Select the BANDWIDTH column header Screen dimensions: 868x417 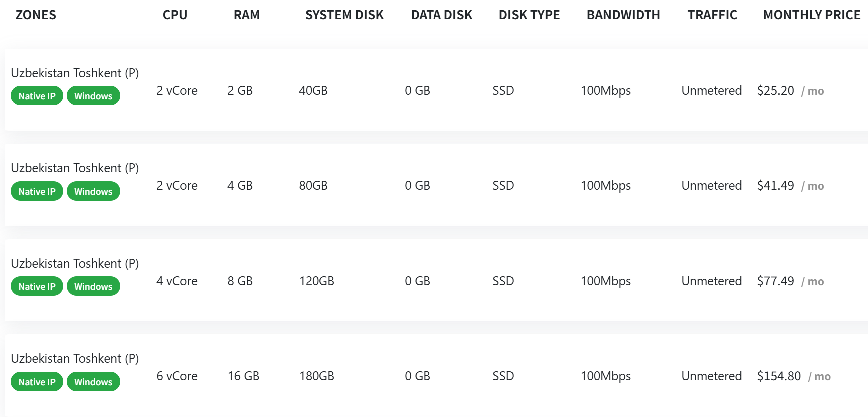click(623, 15)
